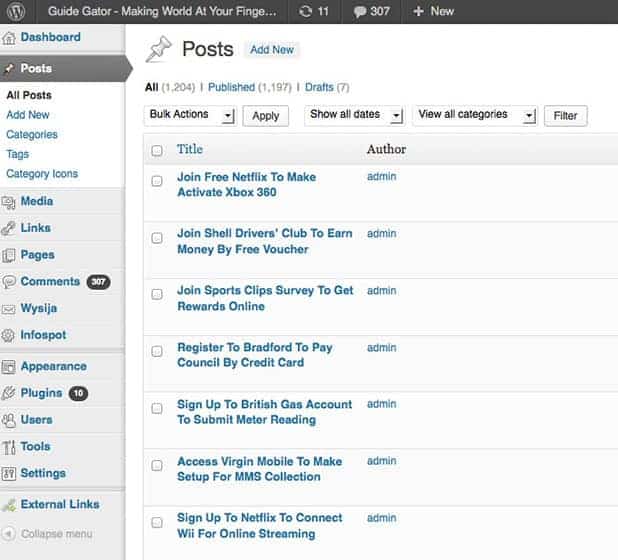
Task: Click the large pushpin icon beside Posts heading
Action: [x=158, y=49]
